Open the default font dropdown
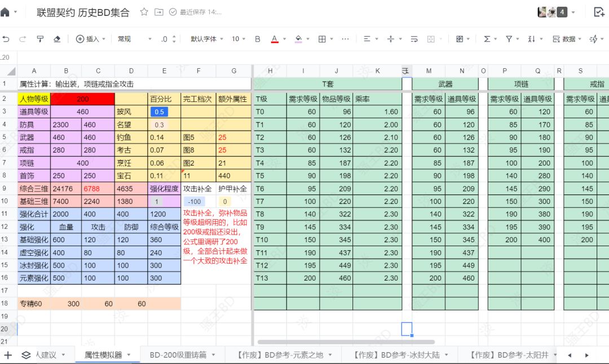Screen dimensions: 609x364 207,39
